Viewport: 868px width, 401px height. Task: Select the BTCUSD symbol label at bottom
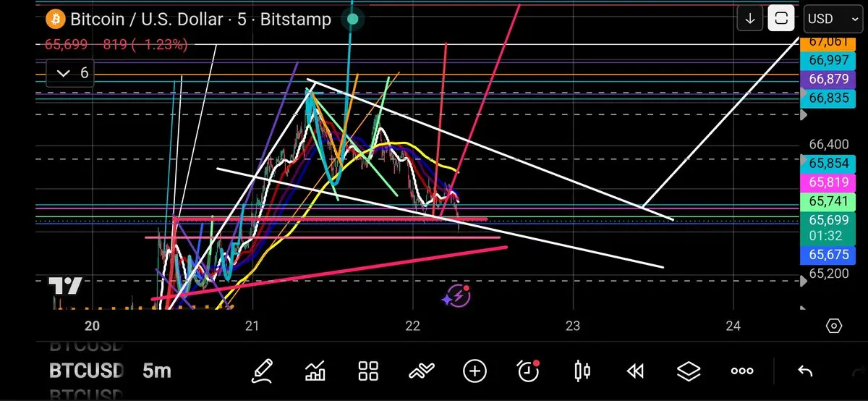86,371
